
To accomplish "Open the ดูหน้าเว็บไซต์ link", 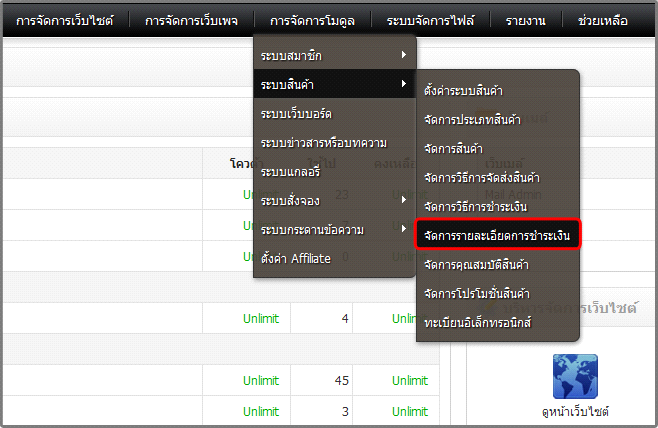I will [x=575, y=411].
